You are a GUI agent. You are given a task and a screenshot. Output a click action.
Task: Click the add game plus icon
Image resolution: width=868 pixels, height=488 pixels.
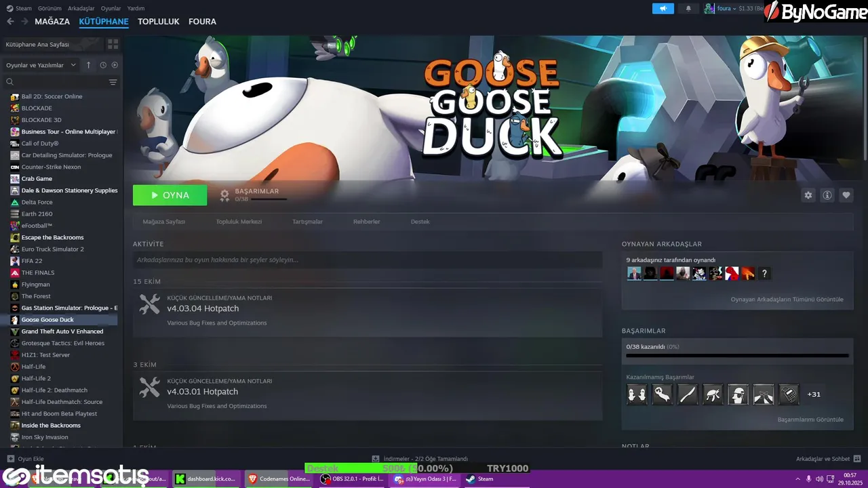[x=10, y=459]
